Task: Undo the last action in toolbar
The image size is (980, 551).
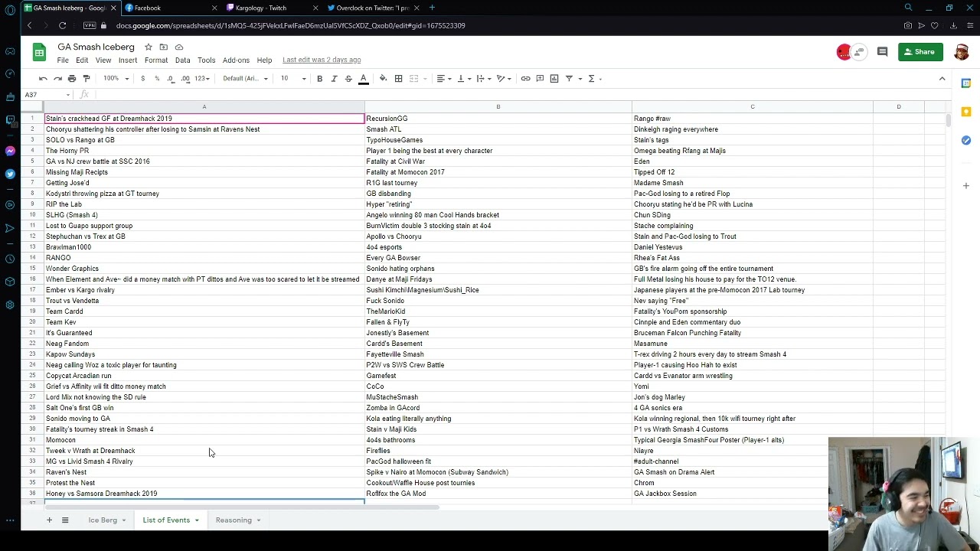Action: click(43, 78)
